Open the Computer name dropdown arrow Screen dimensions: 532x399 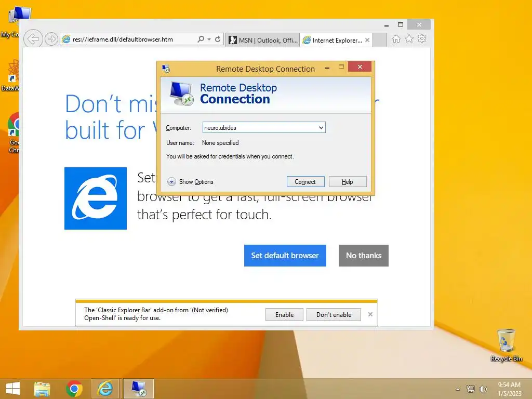click(x=321, y=128)
